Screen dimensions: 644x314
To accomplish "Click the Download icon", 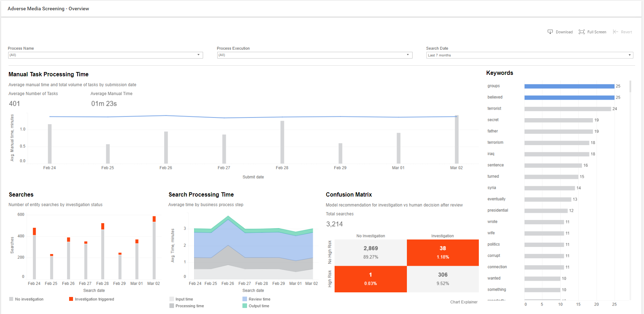I will click(550, 32).
